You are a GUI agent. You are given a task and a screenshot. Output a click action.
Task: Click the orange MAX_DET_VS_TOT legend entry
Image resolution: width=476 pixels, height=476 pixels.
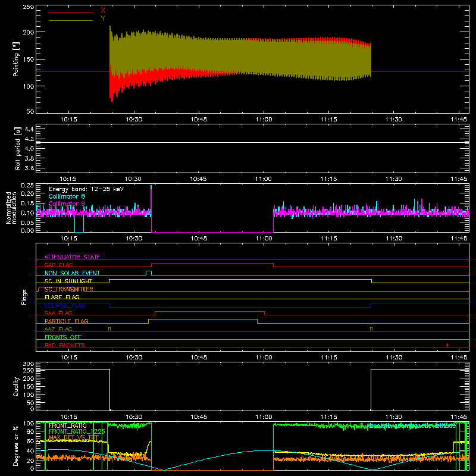coord(74,437)
